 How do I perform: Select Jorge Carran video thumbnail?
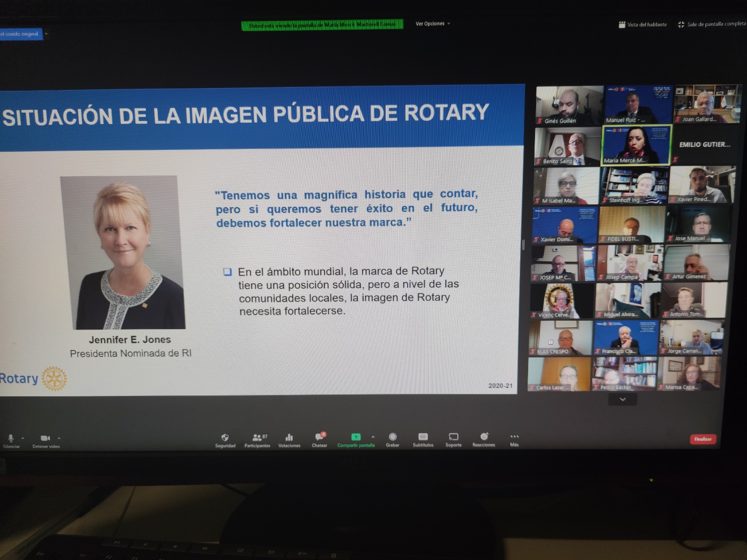[691, 337]
